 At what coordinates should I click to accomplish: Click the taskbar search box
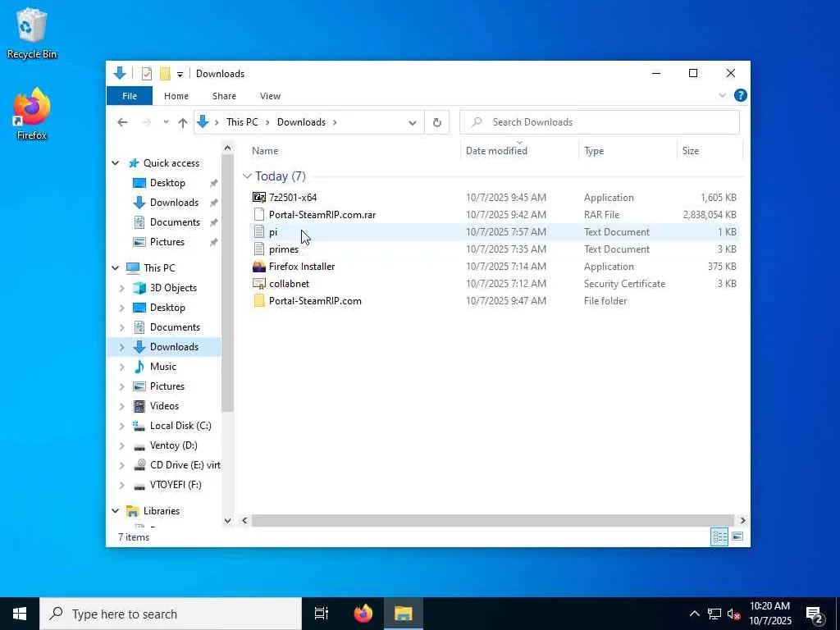click(171, 614)
